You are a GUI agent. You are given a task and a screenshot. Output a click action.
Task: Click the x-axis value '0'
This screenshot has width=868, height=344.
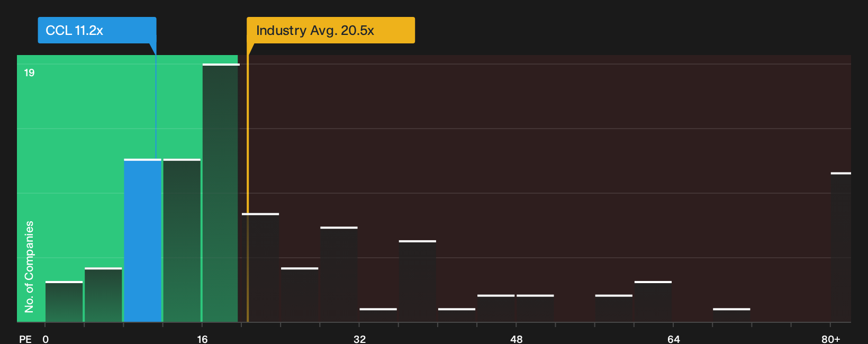tap(46, 339)
